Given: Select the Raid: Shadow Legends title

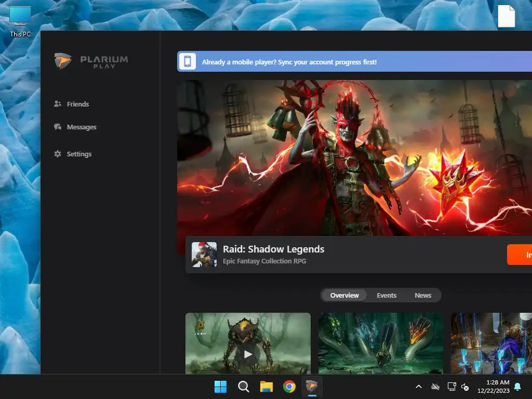Looking at the screenshot, I should click(x=273, y=249).
